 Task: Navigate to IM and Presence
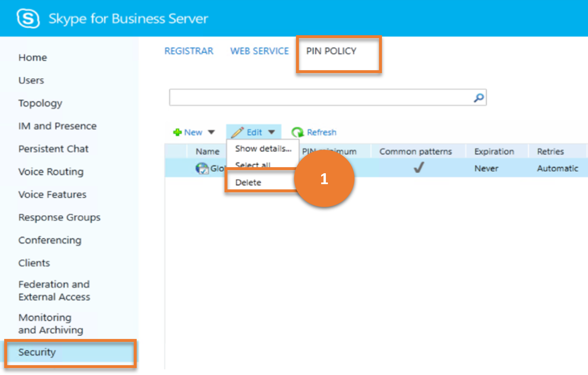58,126
